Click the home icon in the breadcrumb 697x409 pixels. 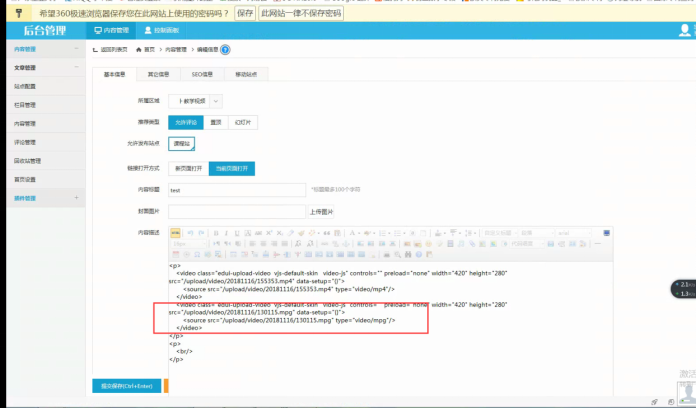coord(138,49)
